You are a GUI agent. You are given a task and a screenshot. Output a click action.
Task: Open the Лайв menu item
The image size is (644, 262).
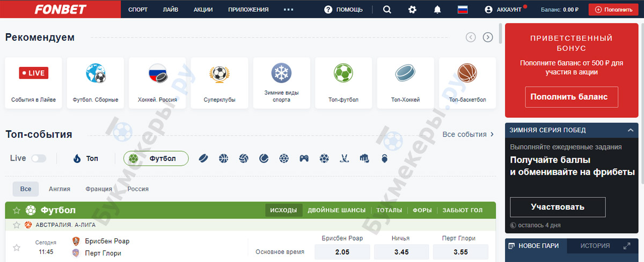click(171, 10)
